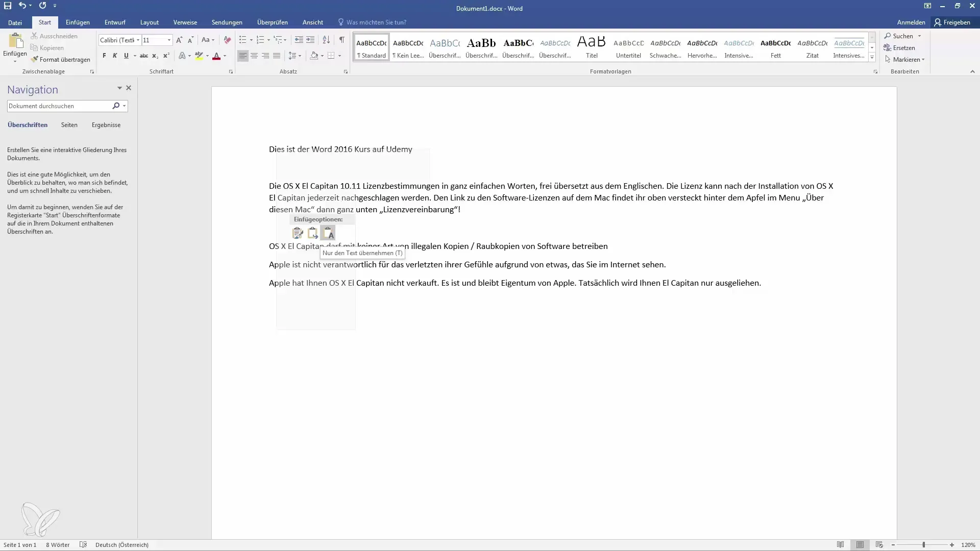Image resolution: width=980 pixels, height=551 pixels.
Task: Toggle the Ergebnisse navigation tab
Action: [106, 124]
